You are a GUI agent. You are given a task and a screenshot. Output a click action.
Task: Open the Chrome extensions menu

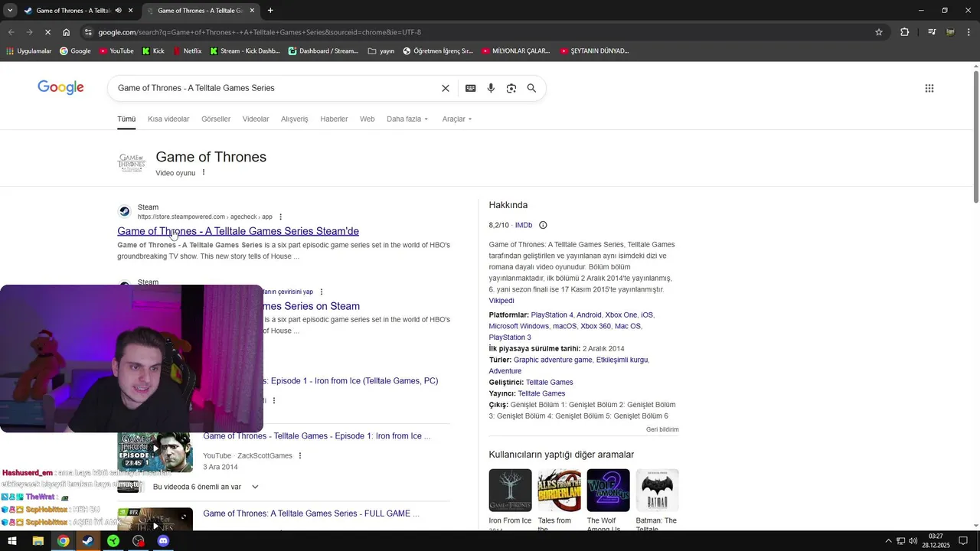(x=905, y=32)
